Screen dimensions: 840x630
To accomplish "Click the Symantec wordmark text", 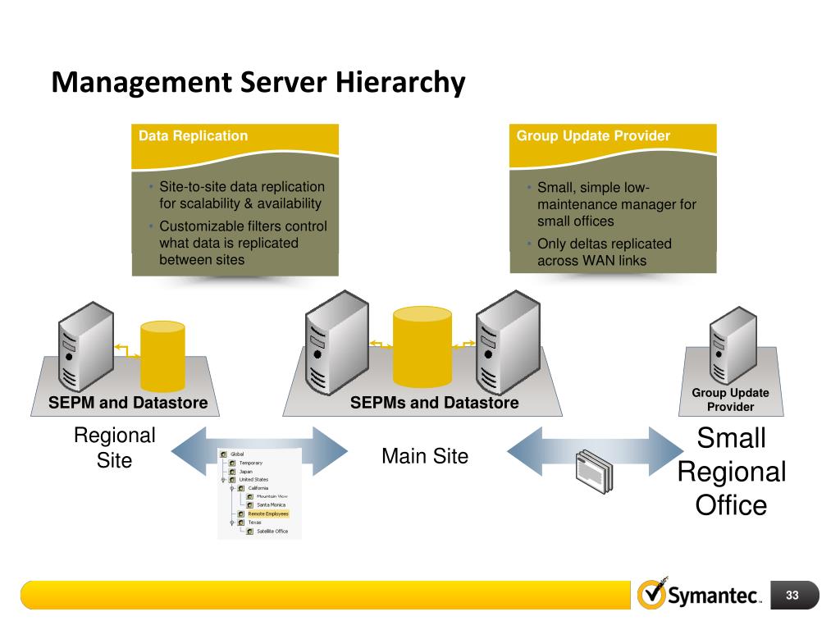I will tap(714, 596).
